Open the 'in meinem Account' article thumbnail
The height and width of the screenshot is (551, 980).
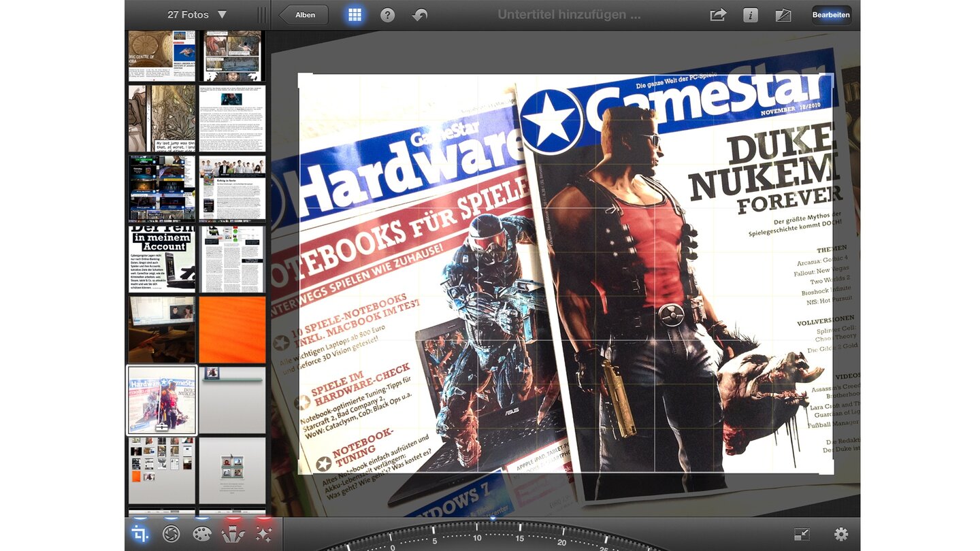[x=162, y=258]
